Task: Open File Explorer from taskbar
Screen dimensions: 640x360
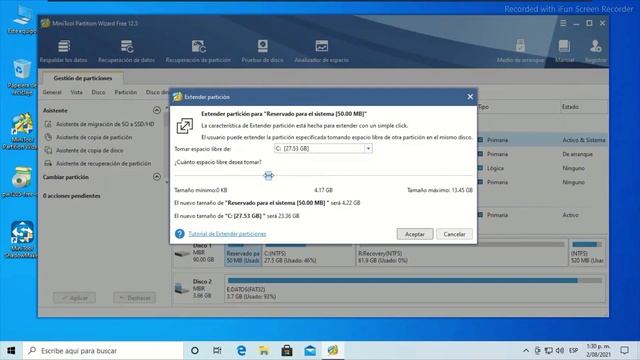Action: coord(264,350)
